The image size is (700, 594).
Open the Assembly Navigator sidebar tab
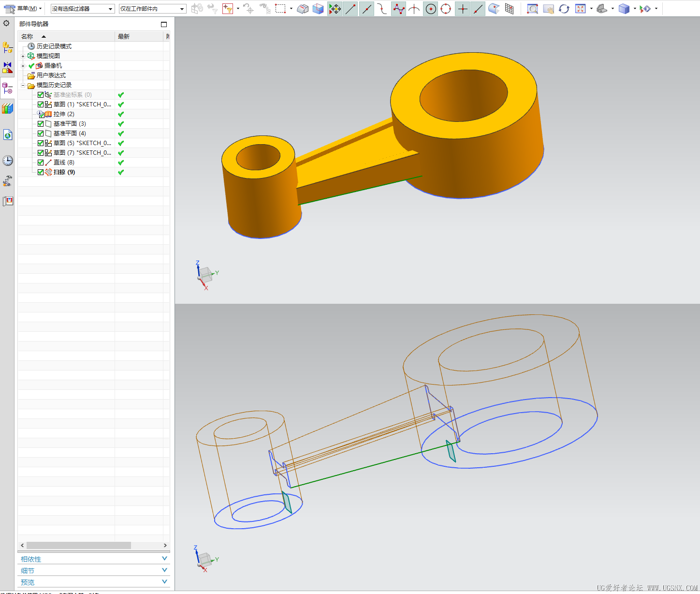(x=7, y=47)
